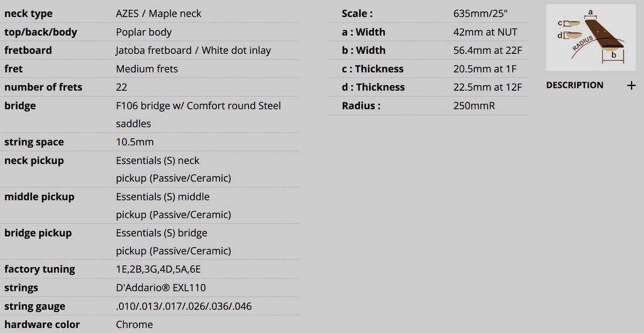
Task: Select the 42mm at NUT width value
Action: (486, 32)
